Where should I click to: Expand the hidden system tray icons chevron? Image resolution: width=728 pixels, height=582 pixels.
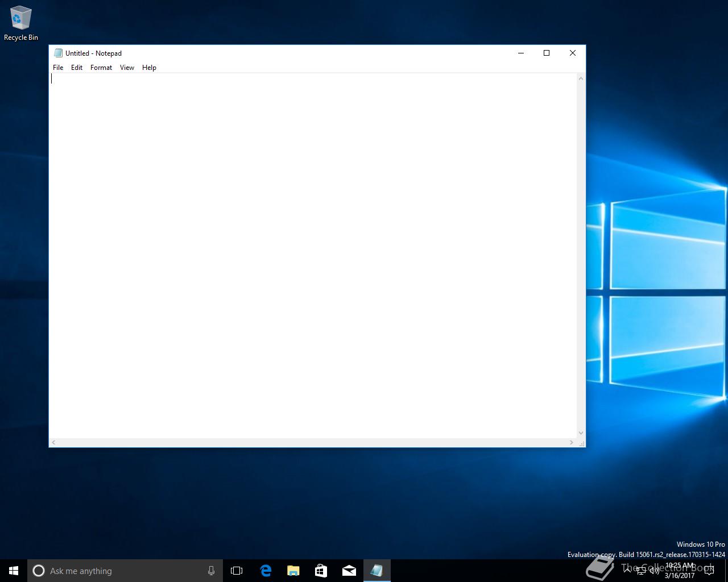pos(627,570)
